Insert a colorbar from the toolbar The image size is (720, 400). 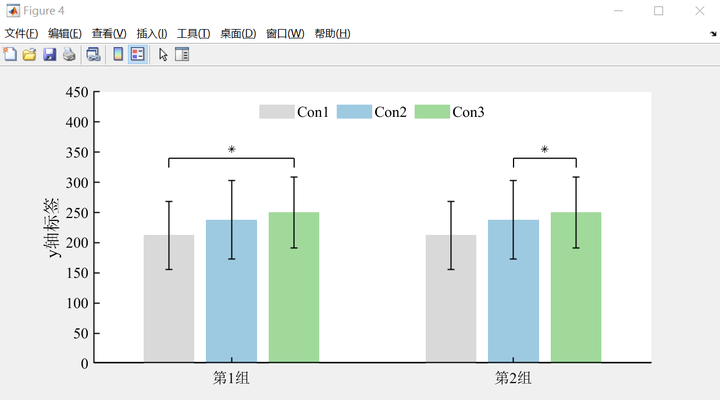pos(118,54)
